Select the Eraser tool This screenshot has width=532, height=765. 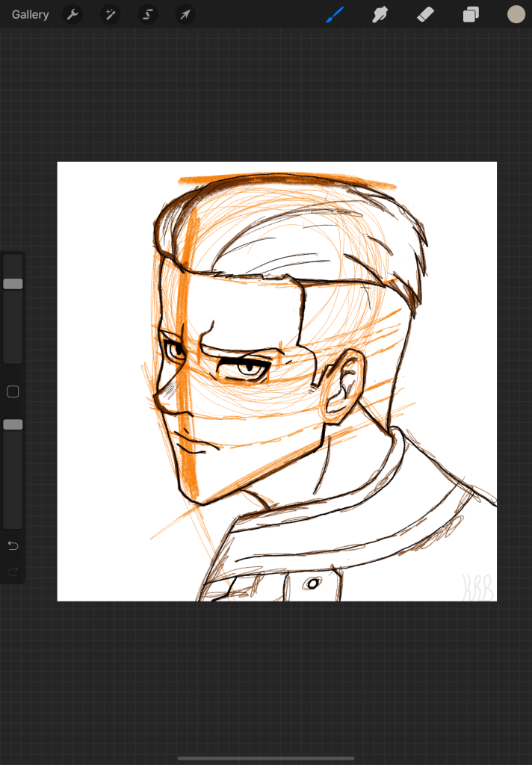coord(425,14)
